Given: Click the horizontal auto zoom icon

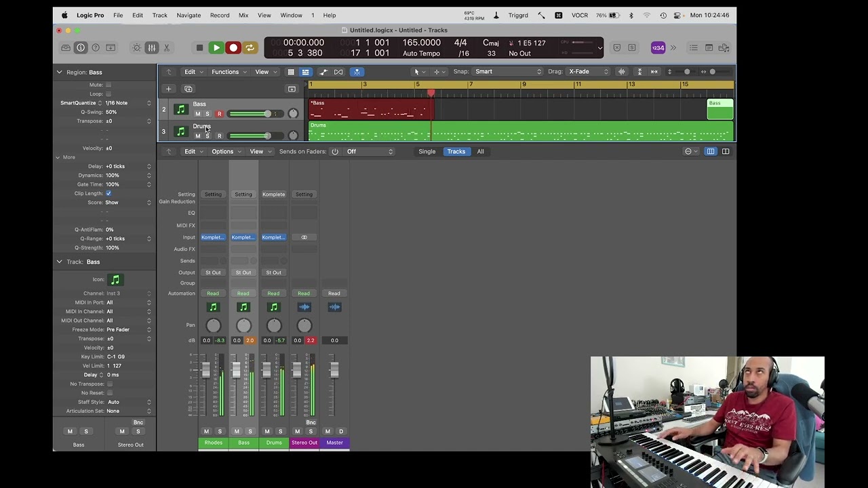Looking at the screenshot, I should [654, 72].
